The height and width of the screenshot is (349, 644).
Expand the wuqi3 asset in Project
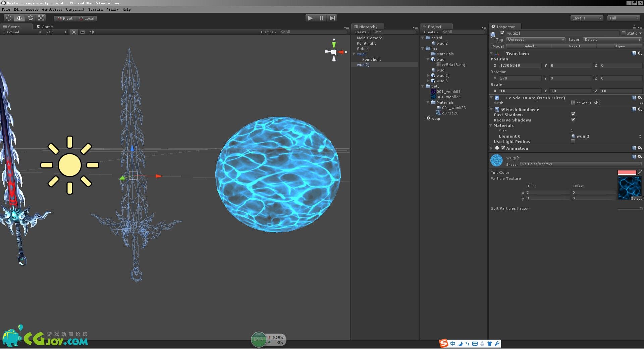click(x=428, y=81)
